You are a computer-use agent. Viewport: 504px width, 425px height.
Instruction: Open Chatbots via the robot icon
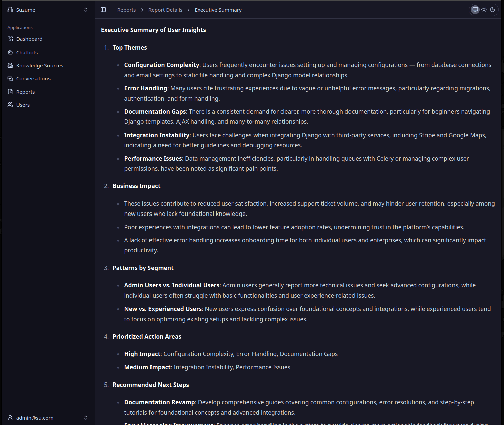[10, 52]
